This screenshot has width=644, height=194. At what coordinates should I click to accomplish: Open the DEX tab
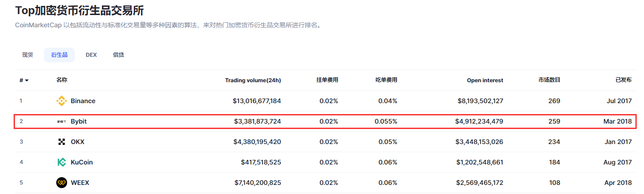(91, 55)
